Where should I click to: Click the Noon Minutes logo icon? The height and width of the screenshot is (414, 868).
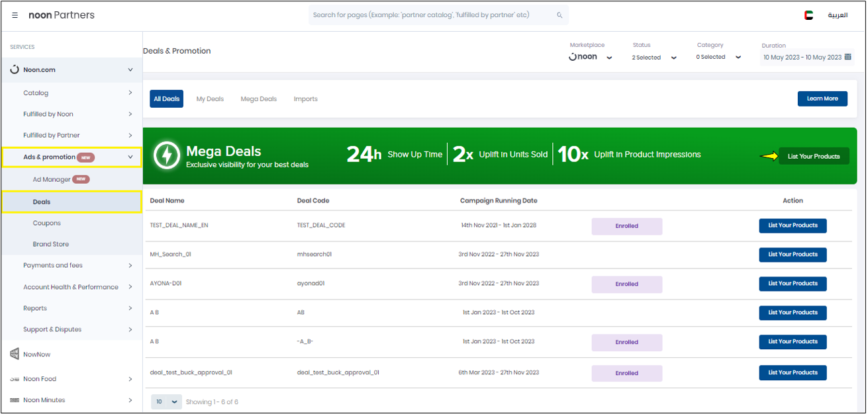(15, 400)
